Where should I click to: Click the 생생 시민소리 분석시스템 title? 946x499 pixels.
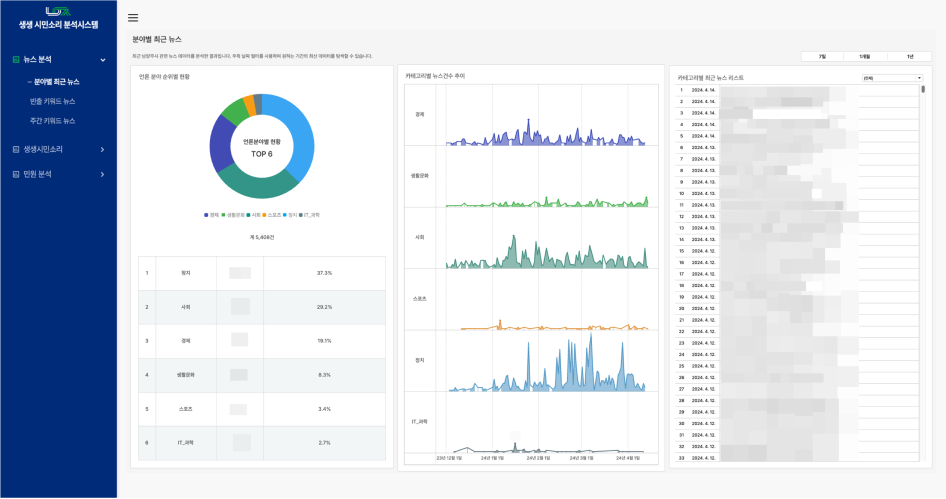(x=59, y=25)
